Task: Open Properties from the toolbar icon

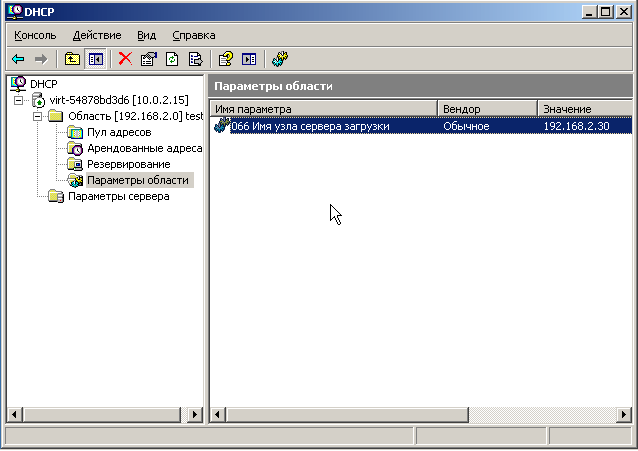Action: click(x=148, y=59)
